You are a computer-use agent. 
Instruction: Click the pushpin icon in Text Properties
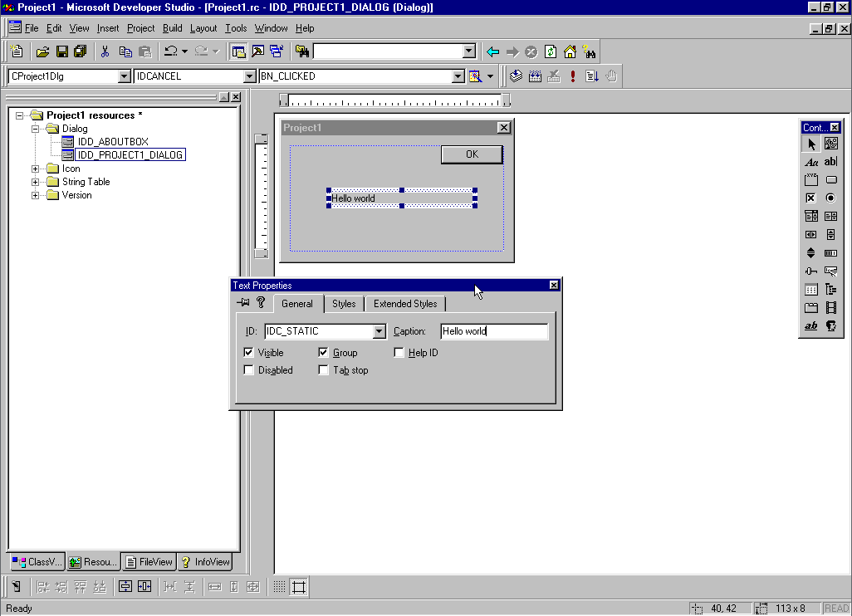pos(243,302)
